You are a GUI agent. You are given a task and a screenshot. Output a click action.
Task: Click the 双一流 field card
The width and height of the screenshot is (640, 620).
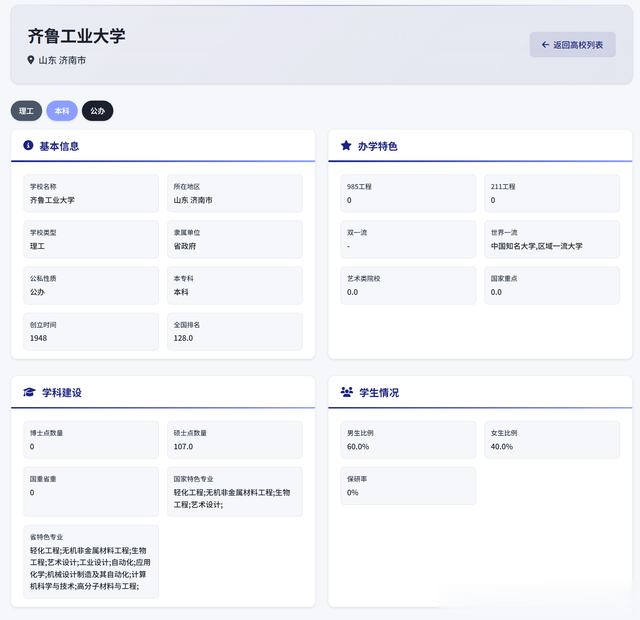point(408,239)
